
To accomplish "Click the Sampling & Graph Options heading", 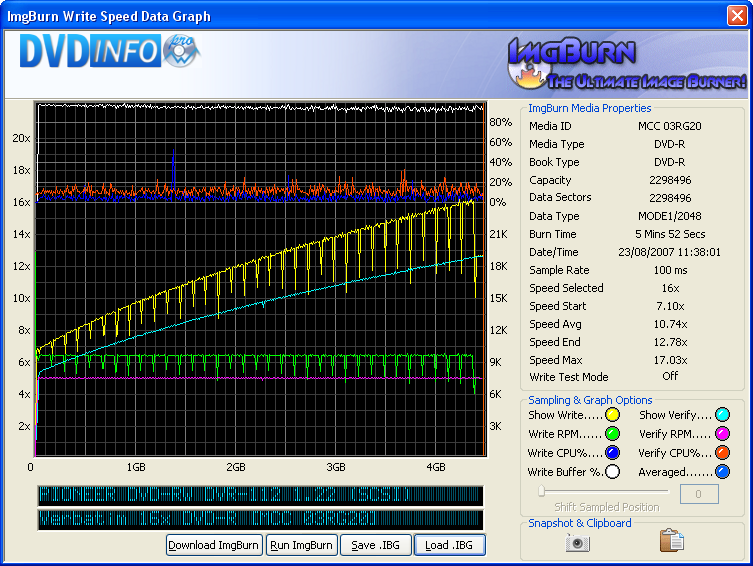I will (x=590, y=400).
